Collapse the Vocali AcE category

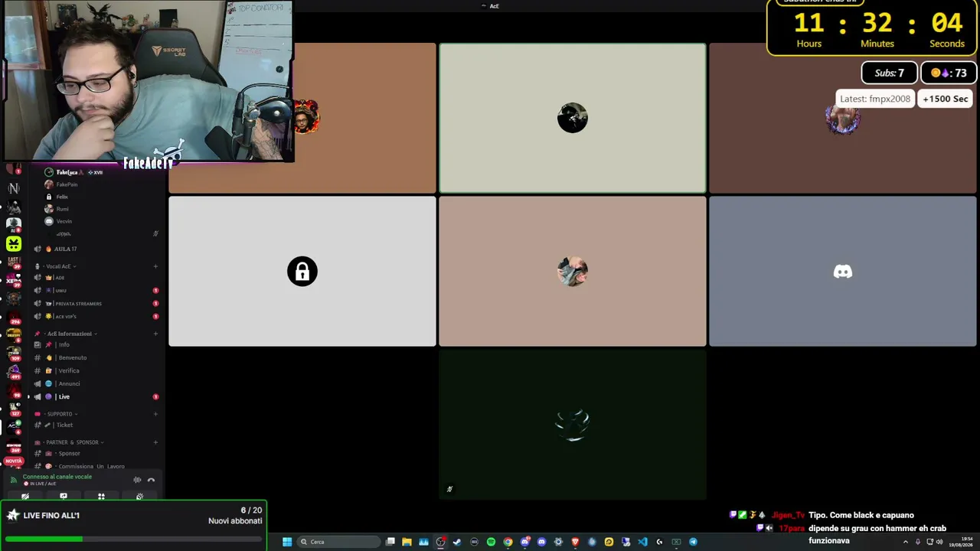(x=59, y=266)
